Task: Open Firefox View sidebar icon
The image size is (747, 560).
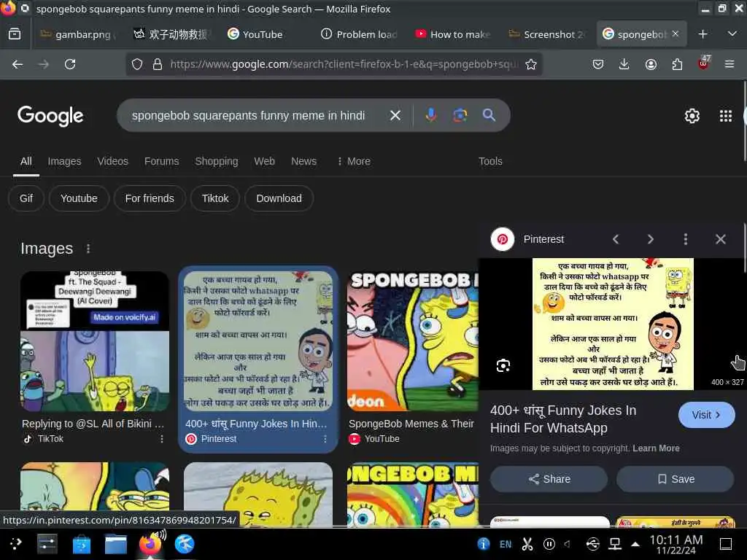Action: click(15, 34)
